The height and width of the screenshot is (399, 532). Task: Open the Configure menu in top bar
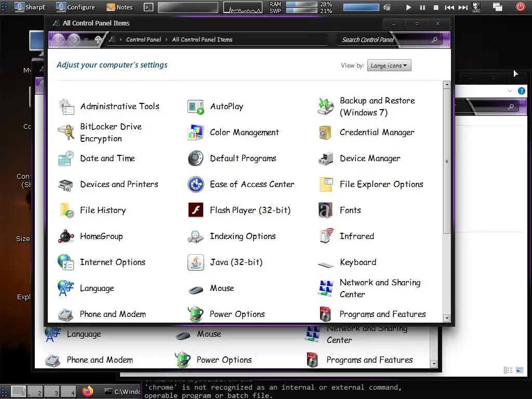[75, 7]
